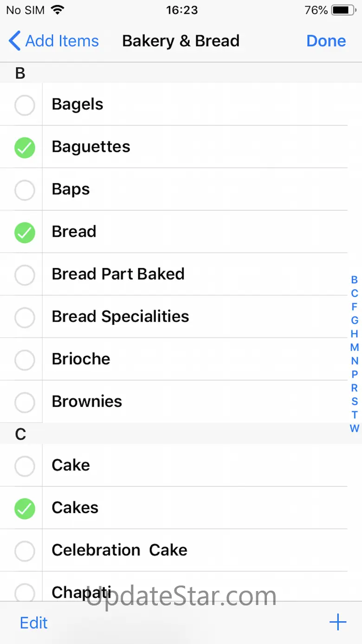The width and height of the screenshot is (362, 644).
Task: Uncheck the green Baguettes checkmark
Action: 25,148
